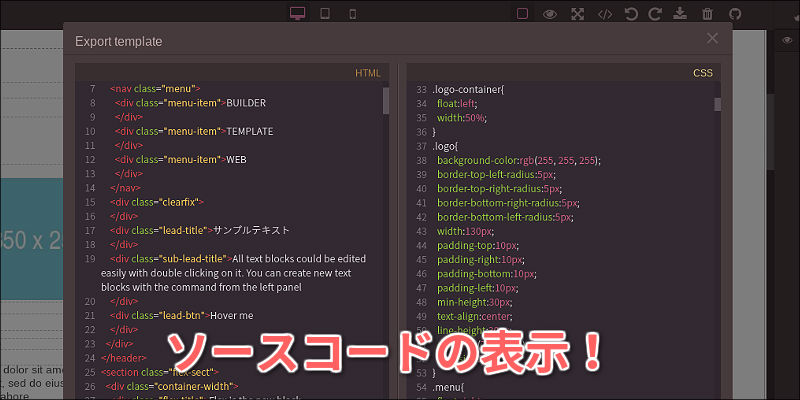This screenshot has height=400, width=800.
Task: Click the import/download icon
Action: coord(680,14)
